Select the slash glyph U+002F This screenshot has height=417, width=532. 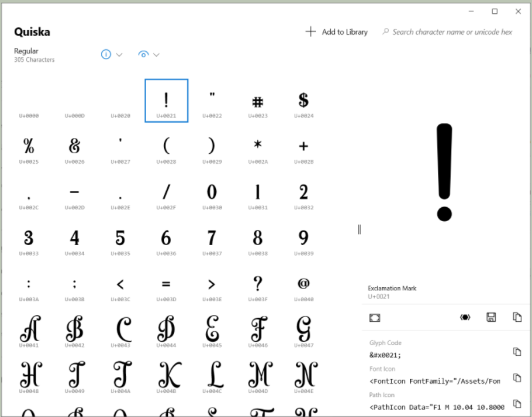(166, 193)
